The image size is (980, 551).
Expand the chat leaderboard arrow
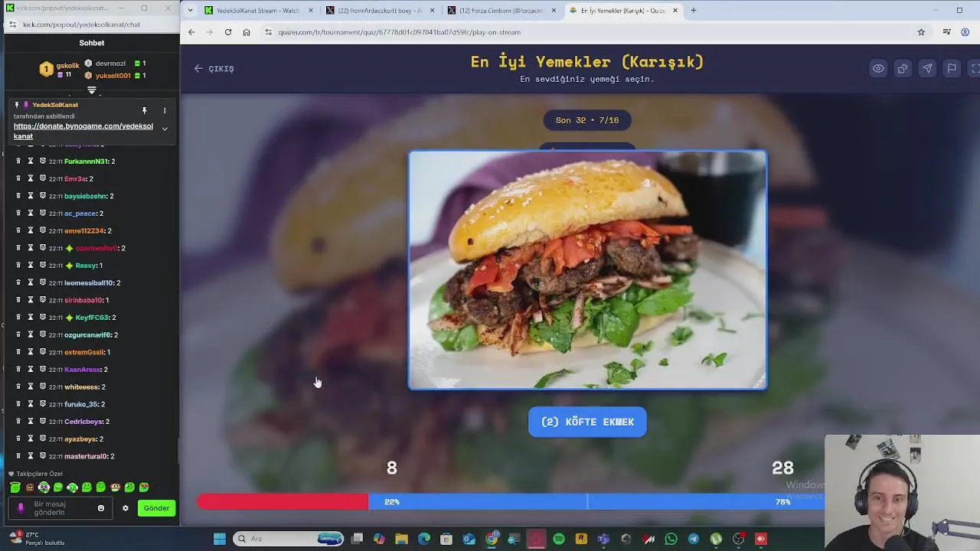click(x=92, y=90)
